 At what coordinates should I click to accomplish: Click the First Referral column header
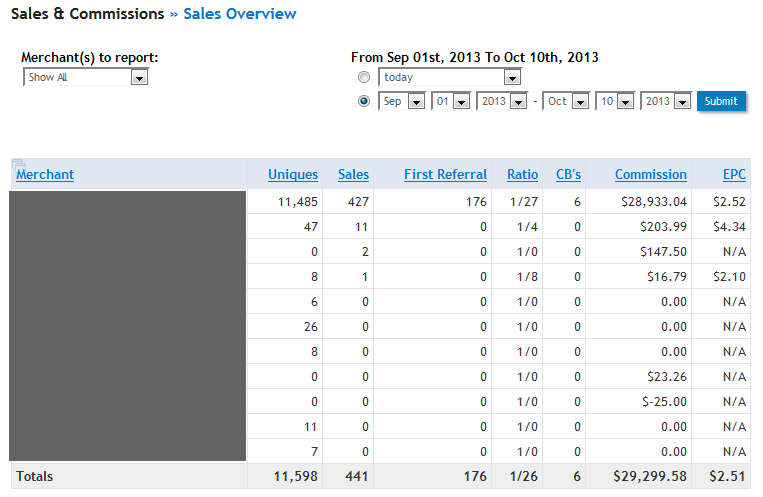coord(445,174)
